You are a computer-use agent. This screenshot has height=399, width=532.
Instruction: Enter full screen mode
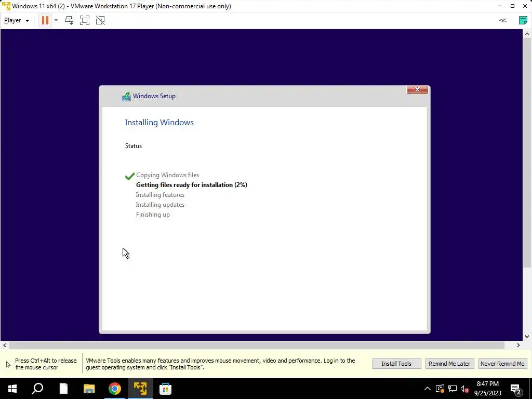85,20
